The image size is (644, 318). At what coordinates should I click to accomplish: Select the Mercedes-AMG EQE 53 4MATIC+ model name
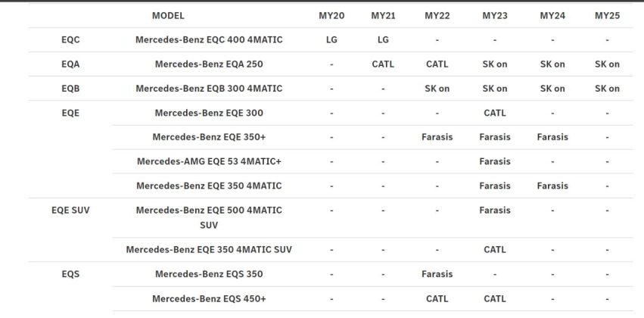[209, 161]
